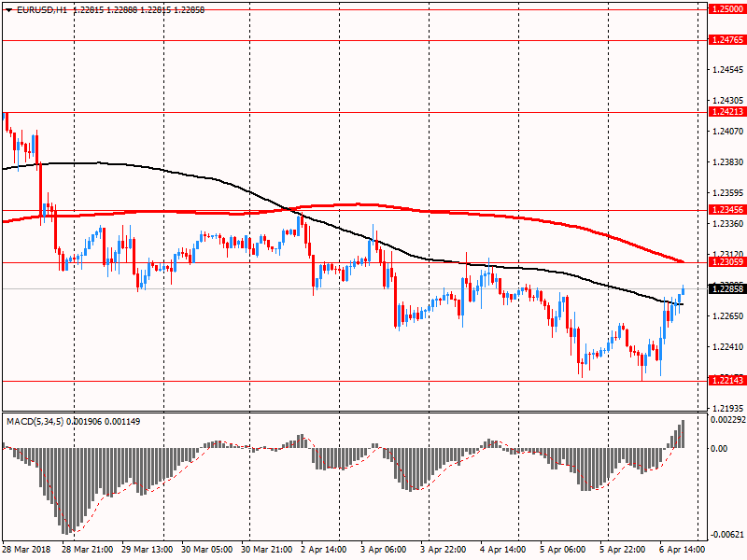Image resolution: width=747 pixels, height=560 pixels.
Task: Click the 4 Apr 14:00 time label
Action: click(502, 550)
